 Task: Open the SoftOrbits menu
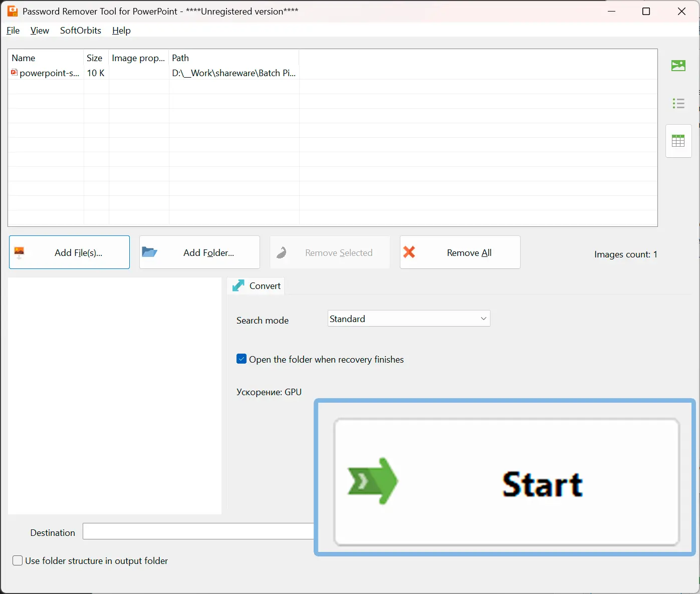(x=81, y=31)
